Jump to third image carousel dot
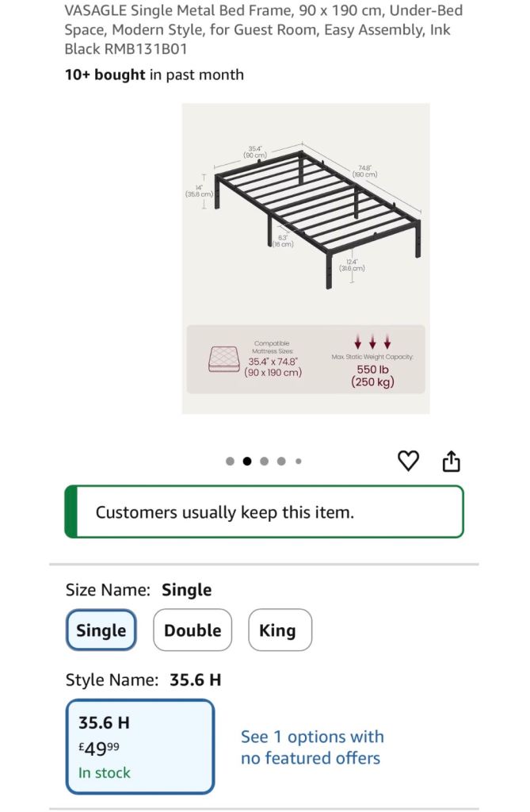The image size is (530, 812). [x=264, y=462]
